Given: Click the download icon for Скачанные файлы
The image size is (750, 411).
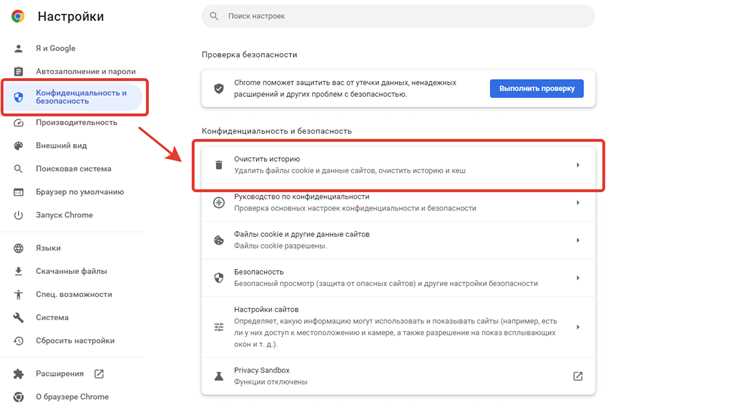Looking at the screenshot, I should [x=18, y=271].
